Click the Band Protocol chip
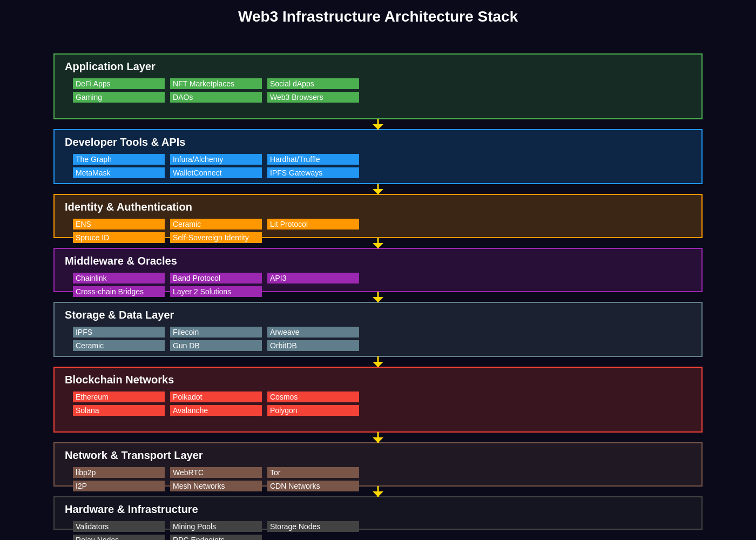756x540 pixels. (x=216, y=278)
